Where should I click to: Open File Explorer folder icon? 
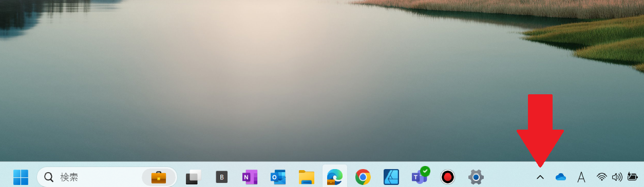307,177
